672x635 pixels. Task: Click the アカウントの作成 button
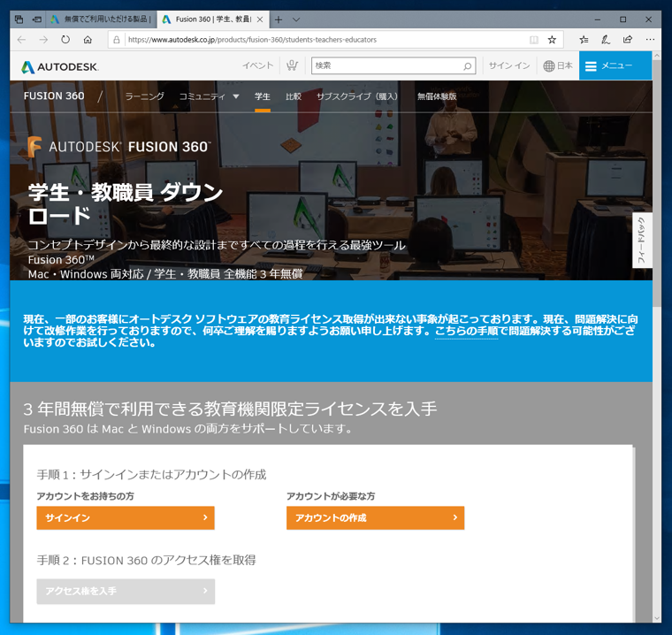[x=376, y=518]
